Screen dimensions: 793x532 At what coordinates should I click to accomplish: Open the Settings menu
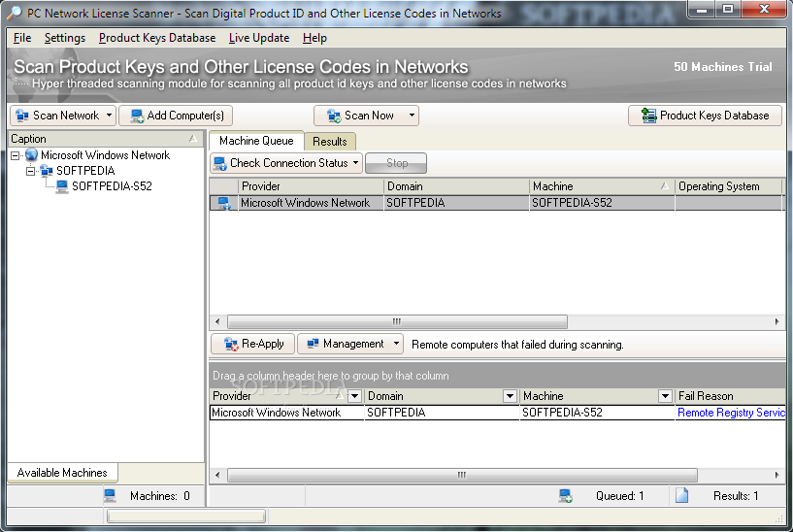click(x=65, y=38)
